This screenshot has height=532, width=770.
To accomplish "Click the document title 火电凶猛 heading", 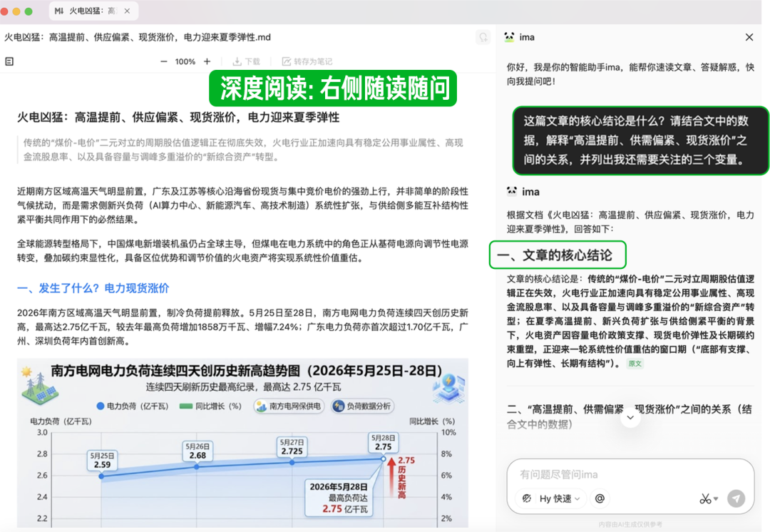I will 178,118.
